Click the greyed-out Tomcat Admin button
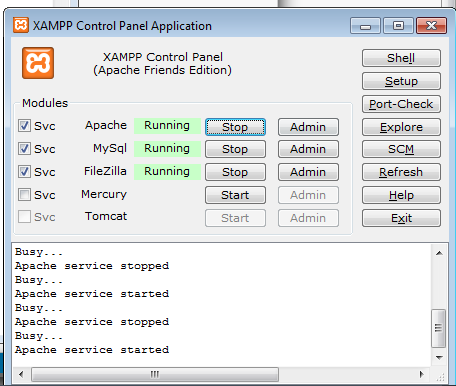Image resolution: width=456 pixels, height=386 pixels. 308,218
